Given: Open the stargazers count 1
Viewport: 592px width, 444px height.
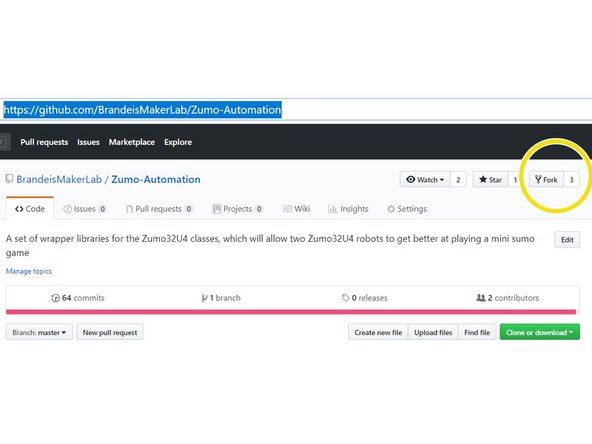Looking at the screenshot, I should pyautogui.click(x=515, y=180).
